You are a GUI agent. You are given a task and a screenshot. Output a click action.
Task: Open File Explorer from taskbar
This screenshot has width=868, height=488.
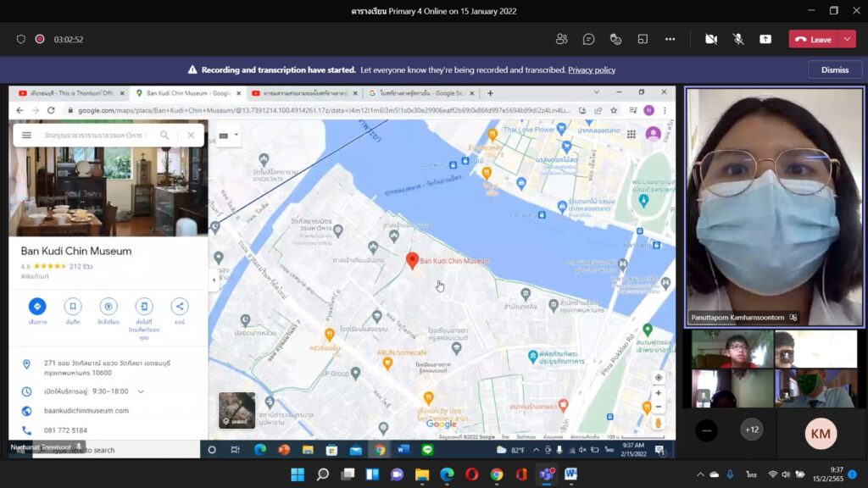point(422,474)
